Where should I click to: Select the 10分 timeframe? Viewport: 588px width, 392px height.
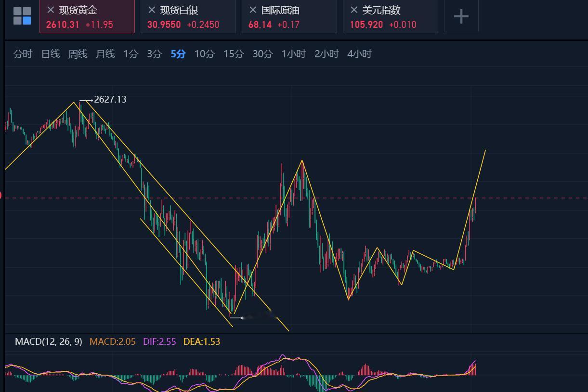tap(204, 54)
